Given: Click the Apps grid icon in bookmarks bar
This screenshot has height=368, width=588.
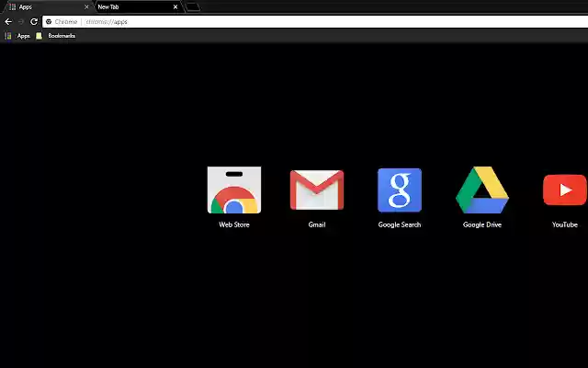Looking at the screenshot, I should (x=8, y=36).
